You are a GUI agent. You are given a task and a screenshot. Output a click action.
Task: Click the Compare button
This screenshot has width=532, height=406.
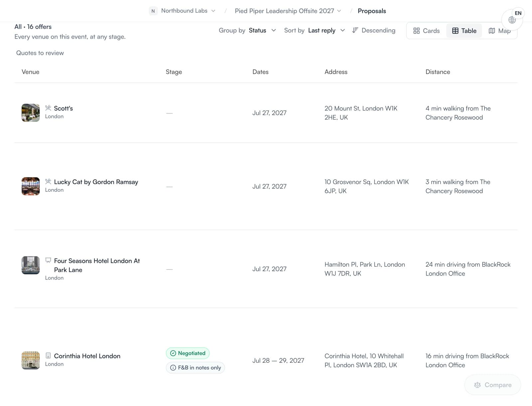coord(493,385)
